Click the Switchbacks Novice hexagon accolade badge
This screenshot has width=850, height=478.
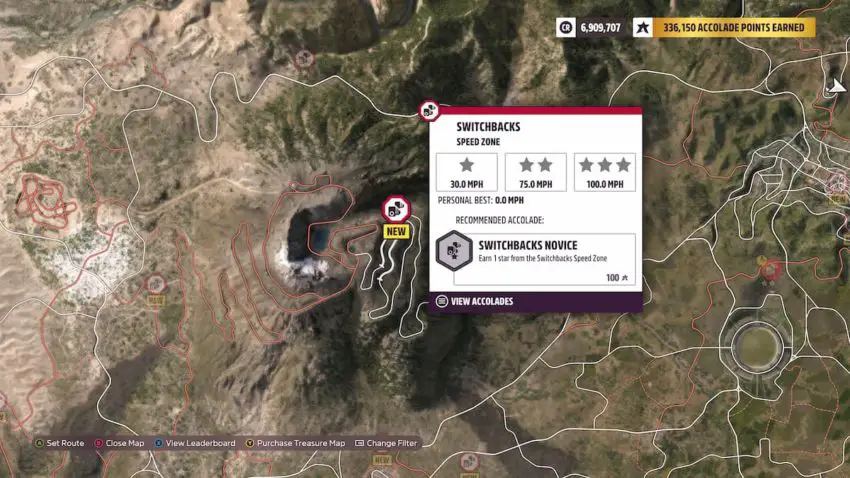tap(454, 250)
